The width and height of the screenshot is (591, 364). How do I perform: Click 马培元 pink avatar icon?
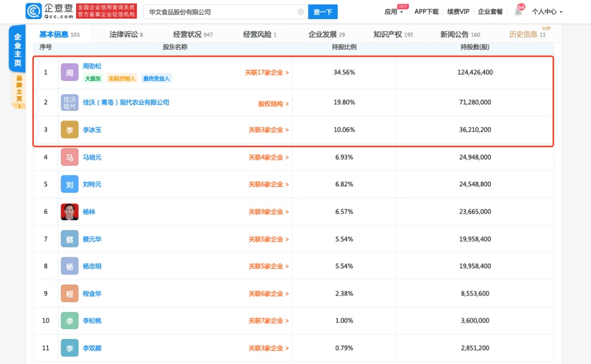coord(69,157)
